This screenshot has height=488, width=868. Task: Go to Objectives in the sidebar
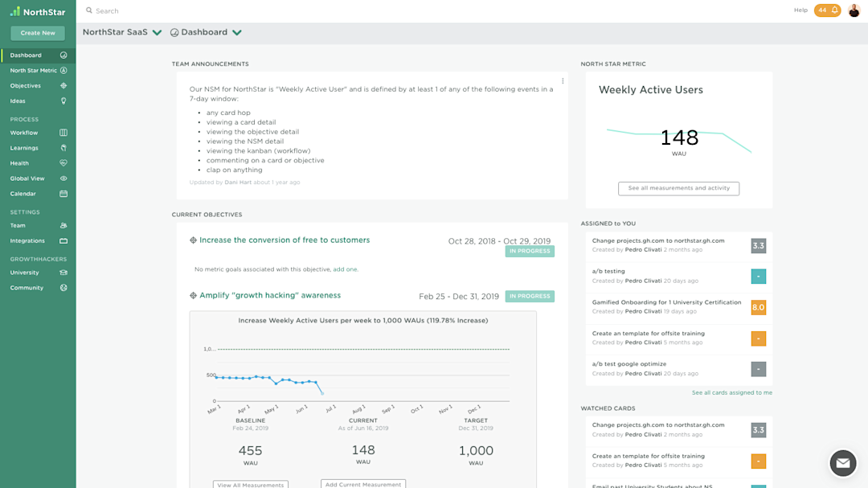39,86
